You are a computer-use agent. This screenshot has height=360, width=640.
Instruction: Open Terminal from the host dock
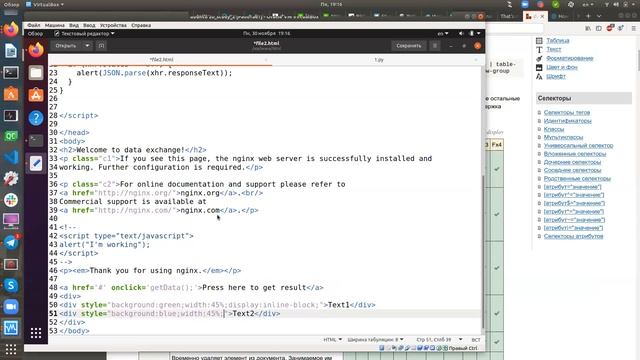tap(11, 73)
